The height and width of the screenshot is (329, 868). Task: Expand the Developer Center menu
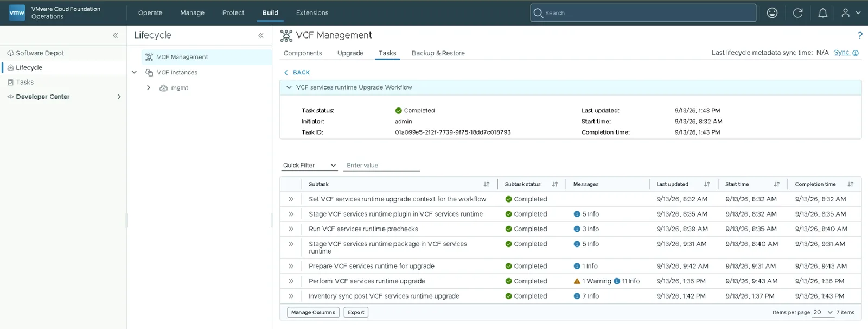tap(119, 97)
